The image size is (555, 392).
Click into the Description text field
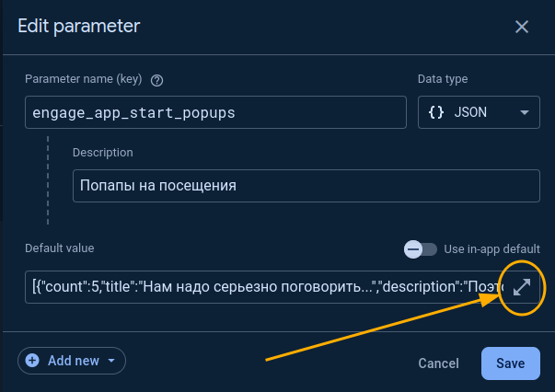tap(304, 185)
